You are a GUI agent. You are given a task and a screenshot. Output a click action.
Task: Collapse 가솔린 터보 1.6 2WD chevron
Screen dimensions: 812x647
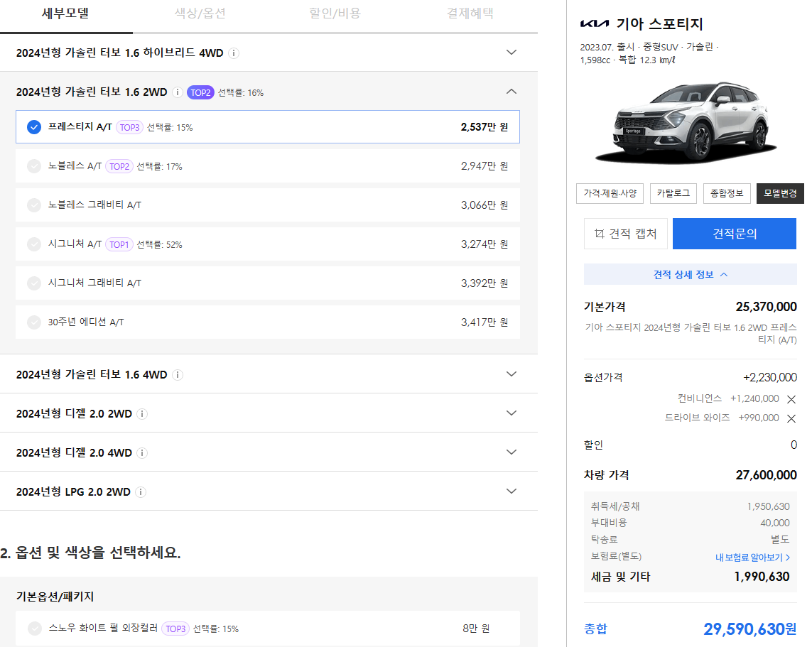[511, 92]
